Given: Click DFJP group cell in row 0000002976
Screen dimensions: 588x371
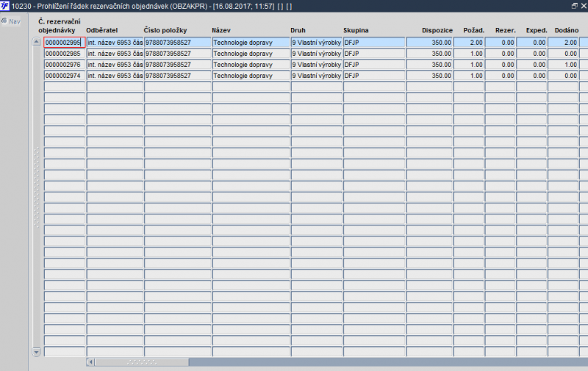Looking at the screenshot, I should [374, 65].
